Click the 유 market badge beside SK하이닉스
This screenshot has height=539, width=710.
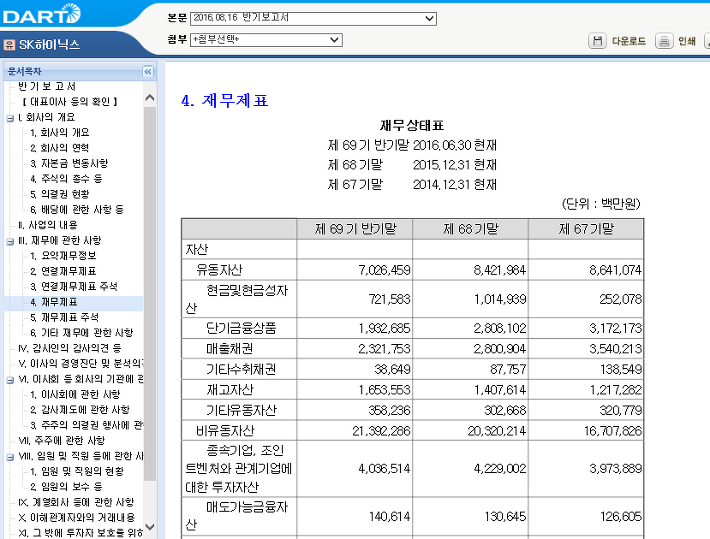pos(9,44)
